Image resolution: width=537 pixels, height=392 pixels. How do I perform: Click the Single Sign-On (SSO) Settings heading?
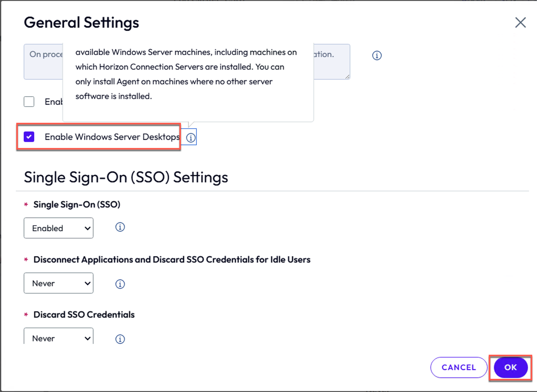[x=126, y=177]
